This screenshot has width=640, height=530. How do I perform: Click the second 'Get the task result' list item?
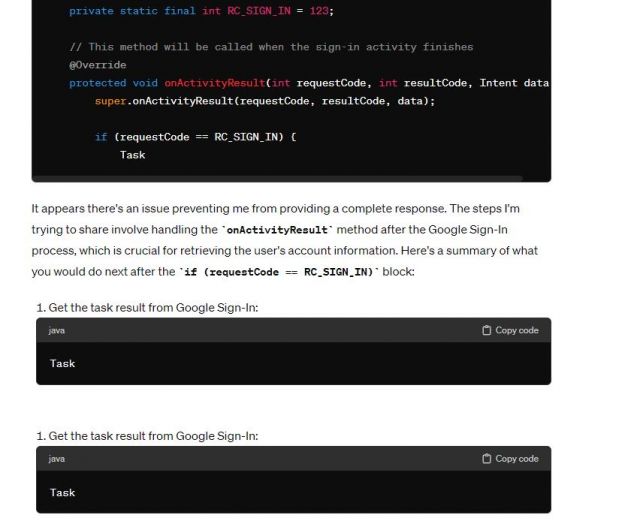pos(147,436)
